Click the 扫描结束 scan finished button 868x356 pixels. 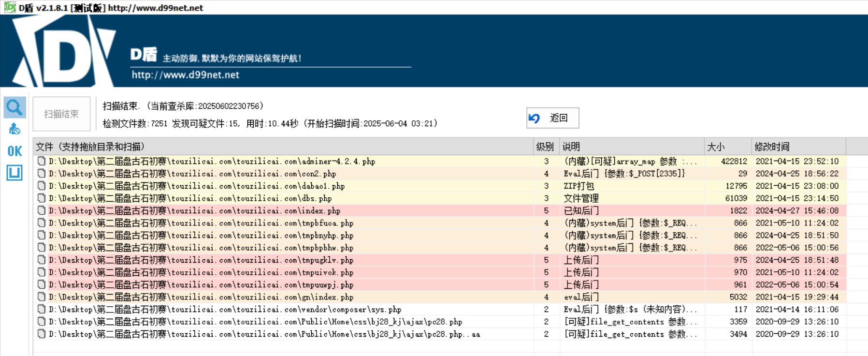tap(61, 114)
